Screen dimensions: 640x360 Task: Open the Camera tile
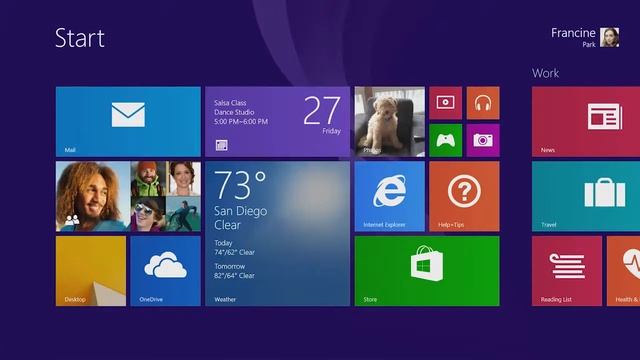click(483, 140)
